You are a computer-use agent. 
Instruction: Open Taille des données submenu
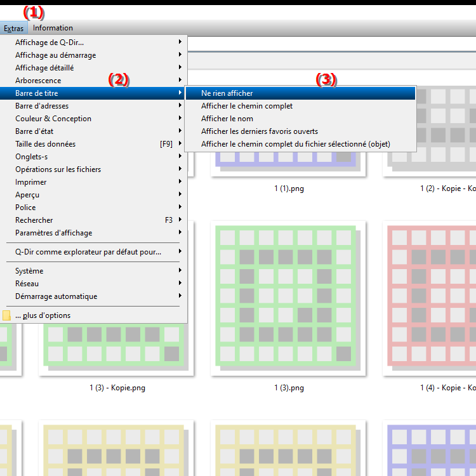[93, 144]
